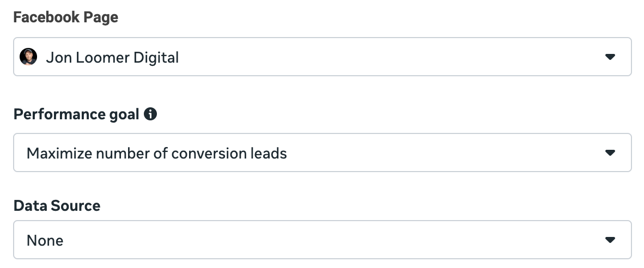
Task: Click empty area inside the Data Source selector
Action: (x=327, y=240)
